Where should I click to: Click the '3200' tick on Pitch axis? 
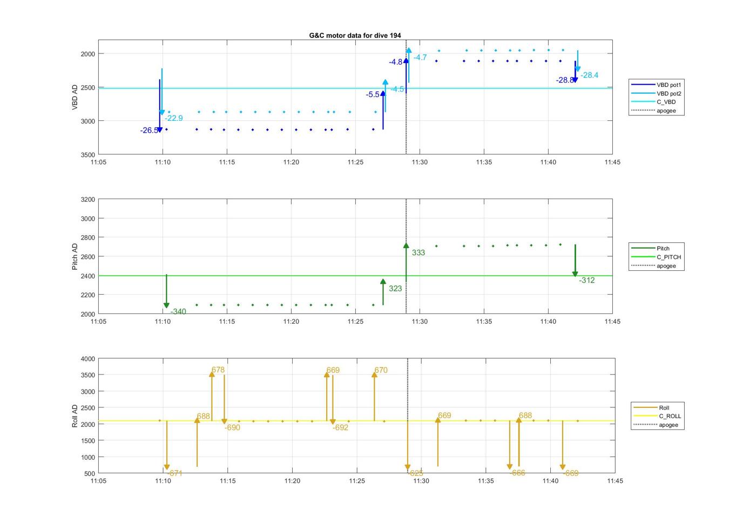coord(88,200)
